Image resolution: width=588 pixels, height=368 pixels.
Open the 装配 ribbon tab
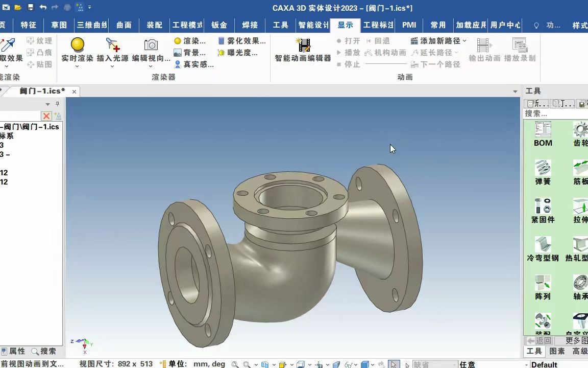pos(154,25)
